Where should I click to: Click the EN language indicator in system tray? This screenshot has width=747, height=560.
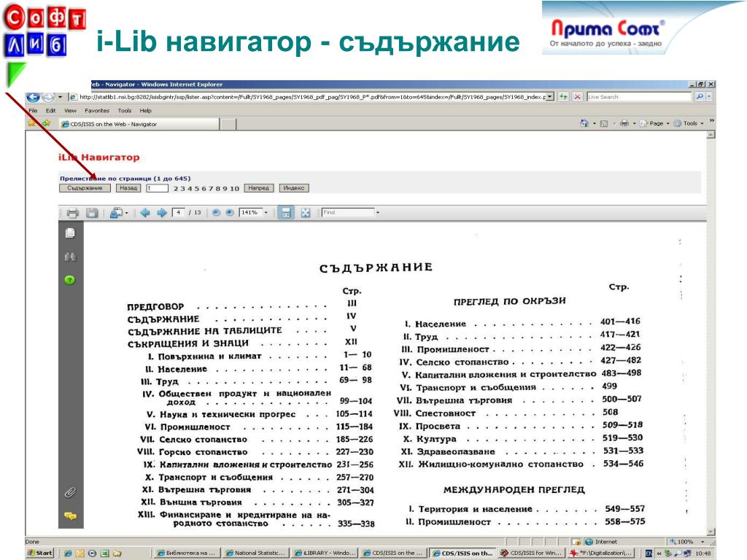click(649, 553)
